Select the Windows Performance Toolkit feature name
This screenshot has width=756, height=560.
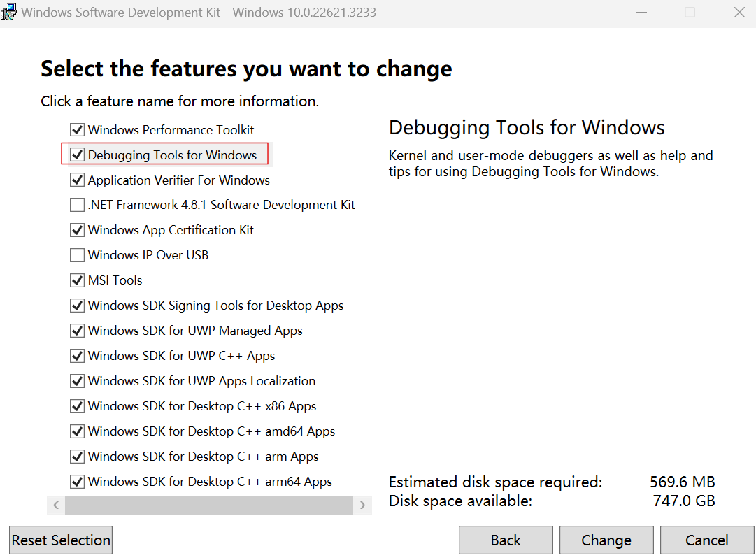tap(171, 129)
